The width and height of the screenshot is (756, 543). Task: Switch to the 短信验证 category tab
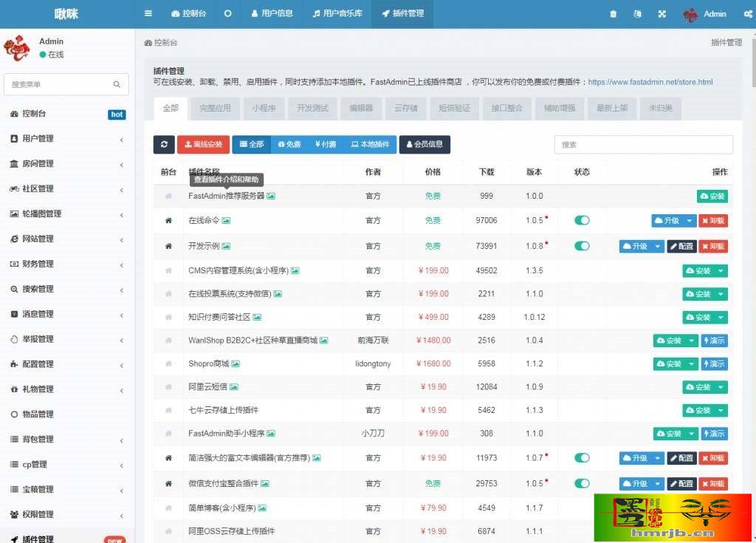click(454, 108)
